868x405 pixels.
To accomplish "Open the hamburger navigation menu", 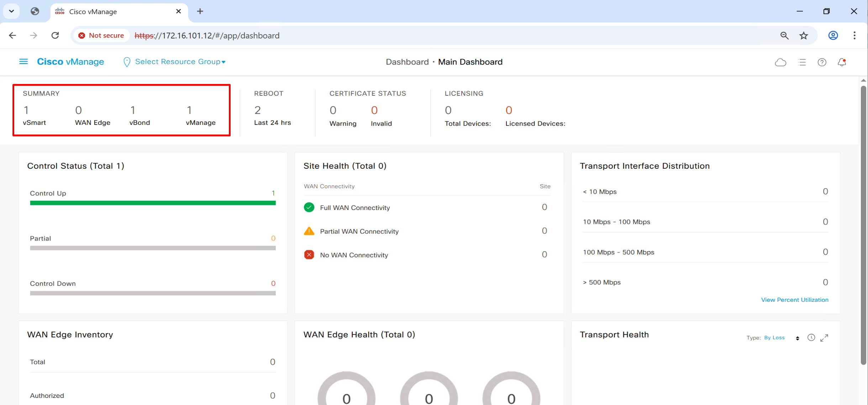I will (x=23, y=62).
